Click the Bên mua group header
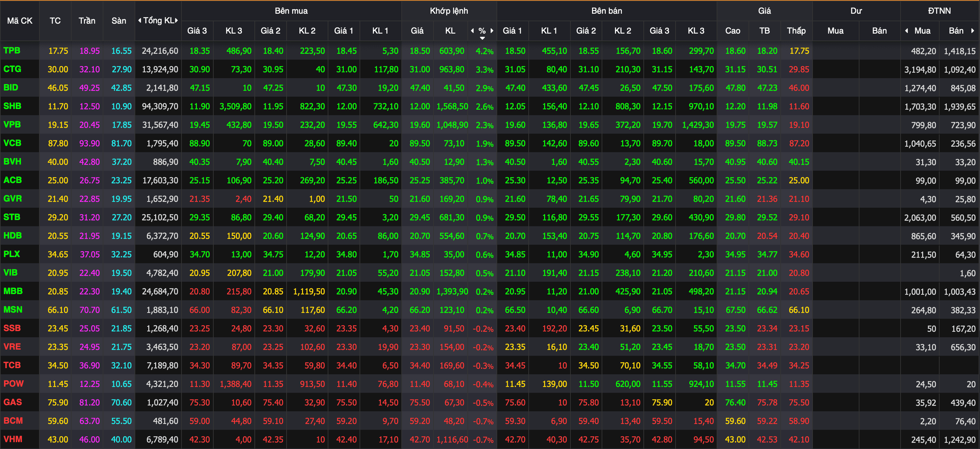This screenshot has height=449, width=980. 291,11
